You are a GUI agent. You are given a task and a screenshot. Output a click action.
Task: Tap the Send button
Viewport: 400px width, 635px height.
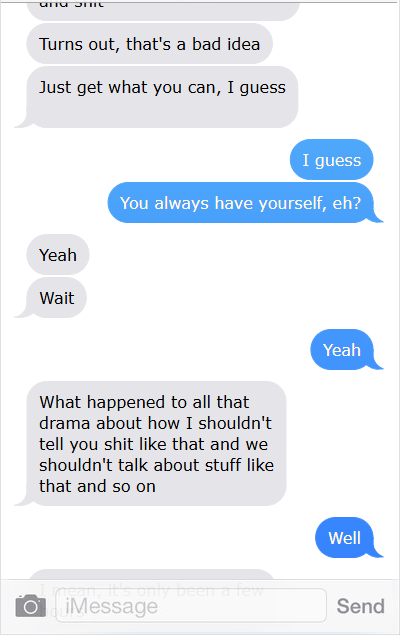[360, 606]
